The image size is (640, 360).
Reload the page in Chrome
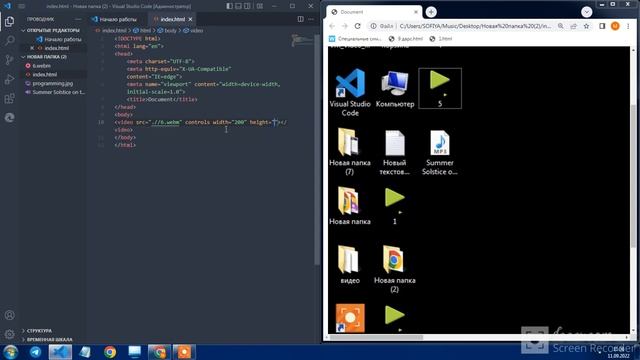358,26
